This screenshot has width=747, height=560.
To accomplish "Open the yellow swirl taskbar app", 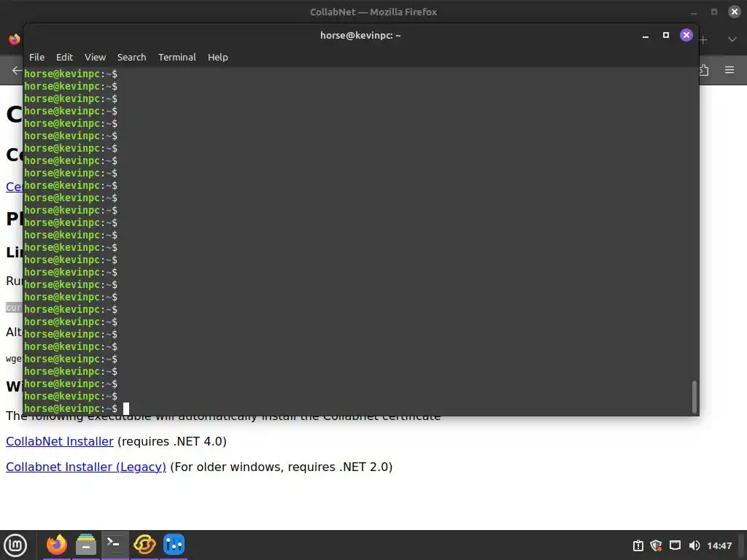I will [x=144, y=544].
